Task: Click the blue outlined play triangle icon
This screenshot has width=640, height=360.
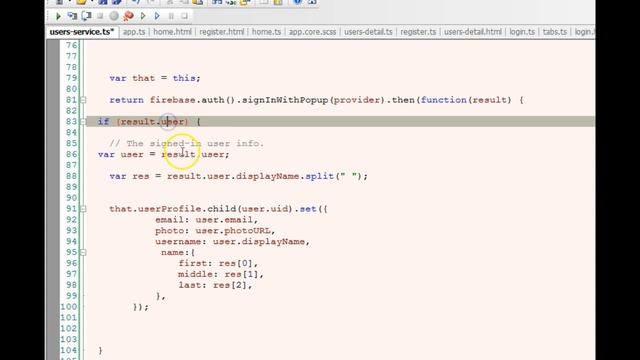Action: click(157, 16)
